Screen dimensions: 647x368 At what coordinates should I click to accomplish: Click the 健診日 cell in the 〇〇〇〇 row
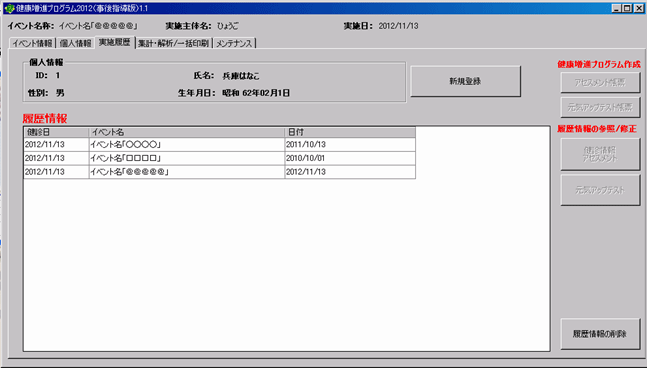click(56, 145)
